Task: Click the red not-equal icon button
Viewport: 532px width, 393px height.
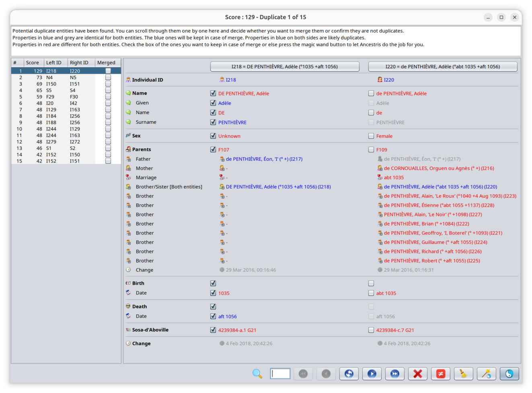Action: click(x=441, y=374)
